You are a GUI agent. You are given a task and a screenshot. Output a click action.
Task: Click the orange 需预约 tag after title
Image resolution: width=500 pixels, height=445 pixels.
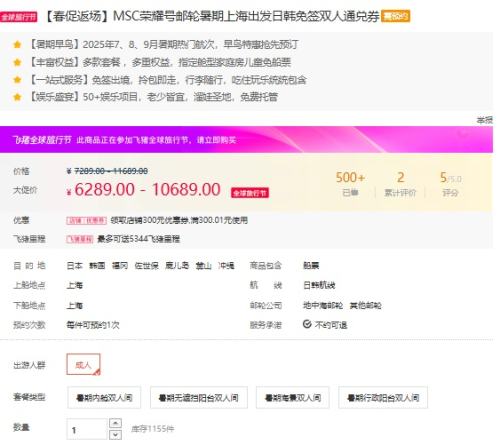(395, 16)
